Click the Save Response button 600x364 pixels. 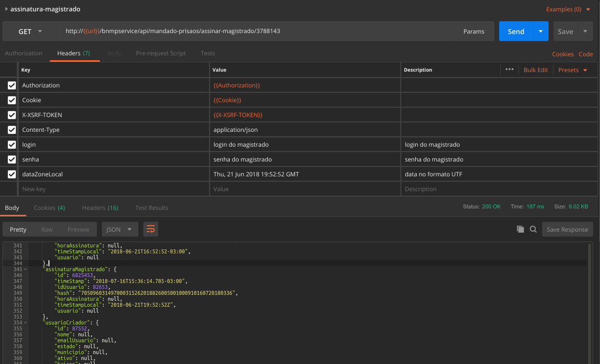[567, 229]
